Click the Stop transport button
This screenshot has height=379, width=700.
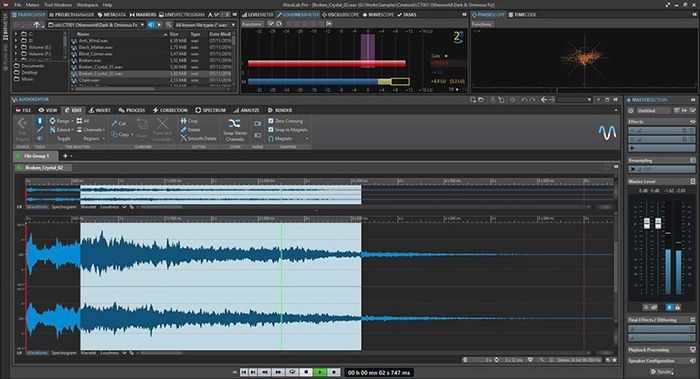306,372
